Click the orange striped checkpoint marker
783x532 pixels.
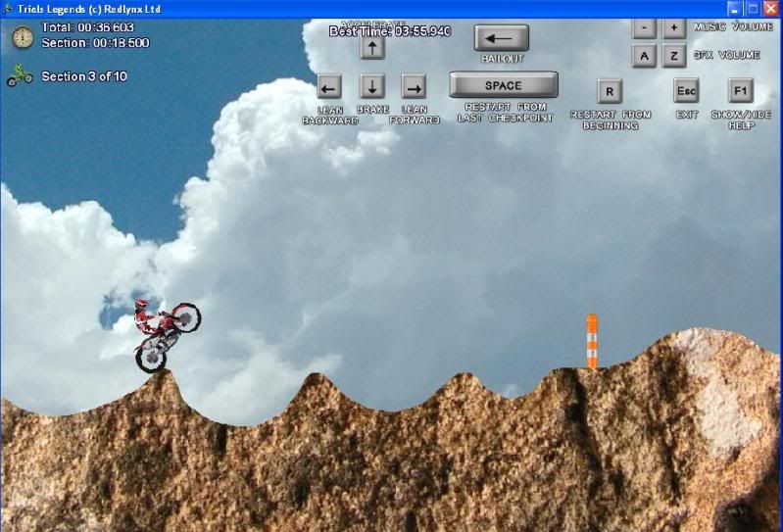click(x=592, y=341)
